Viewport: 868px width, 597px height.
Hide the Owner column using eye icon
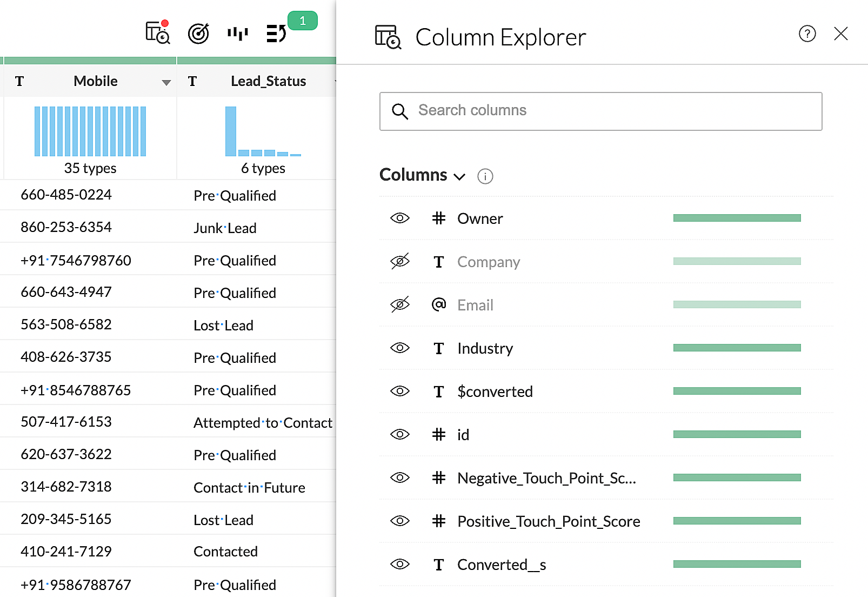400,218
